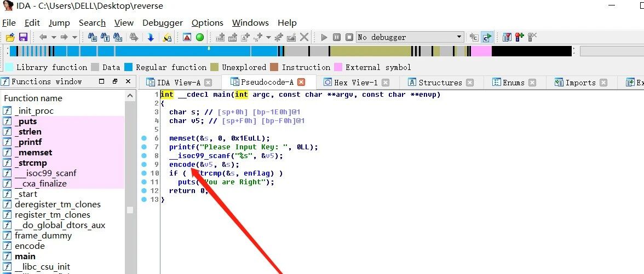This screenshot has height=274, width=644.
Task: Close the IDA View-A tab
Action: [x=208, y=83]
